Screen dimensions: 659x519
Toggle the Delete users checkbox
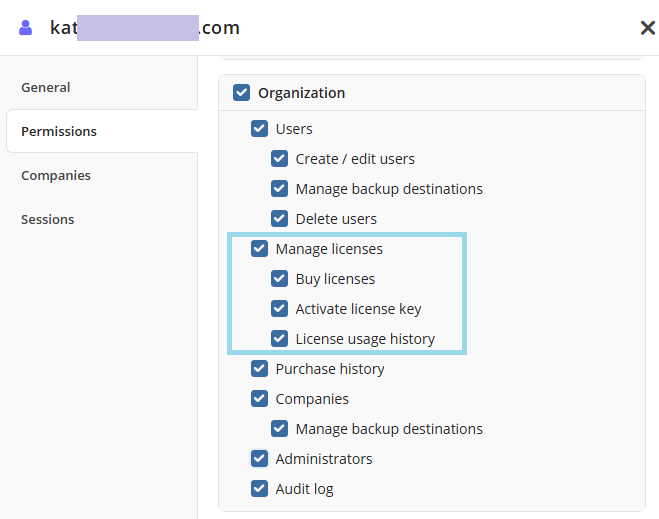tap(279, 219)
